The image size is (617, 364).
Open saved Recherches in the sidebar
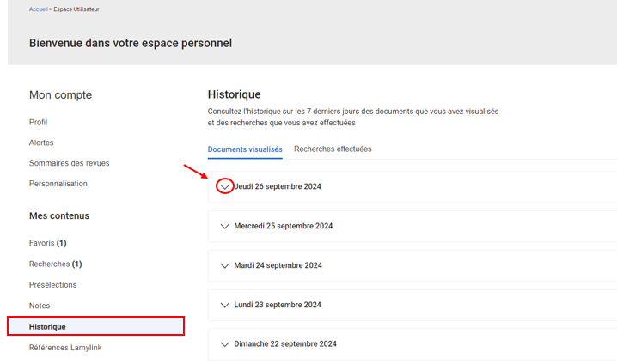(55, 264)
